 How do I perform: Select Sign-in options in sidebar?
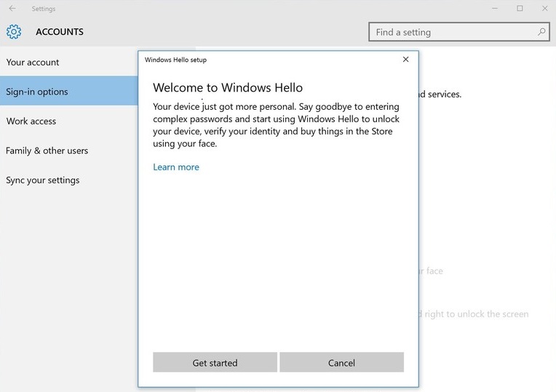click(69, 91)
